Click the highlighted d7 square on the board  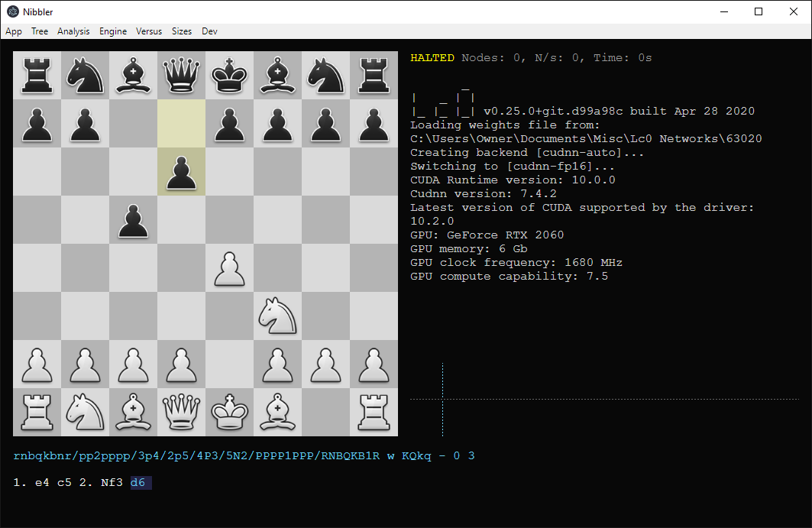181,122
